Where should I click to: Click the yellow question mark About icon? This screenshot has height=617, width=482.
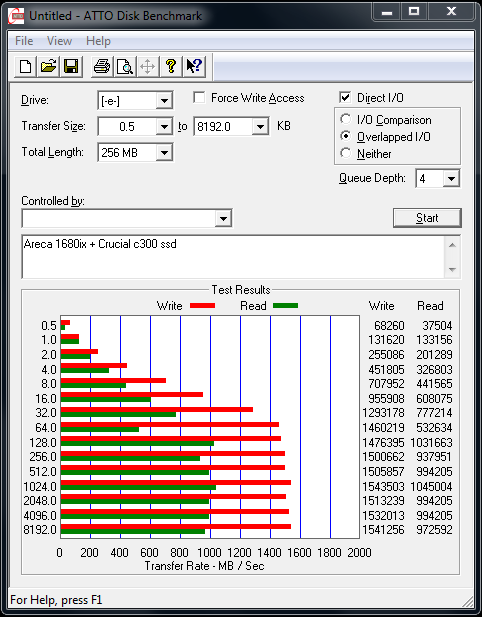[170, 66]
